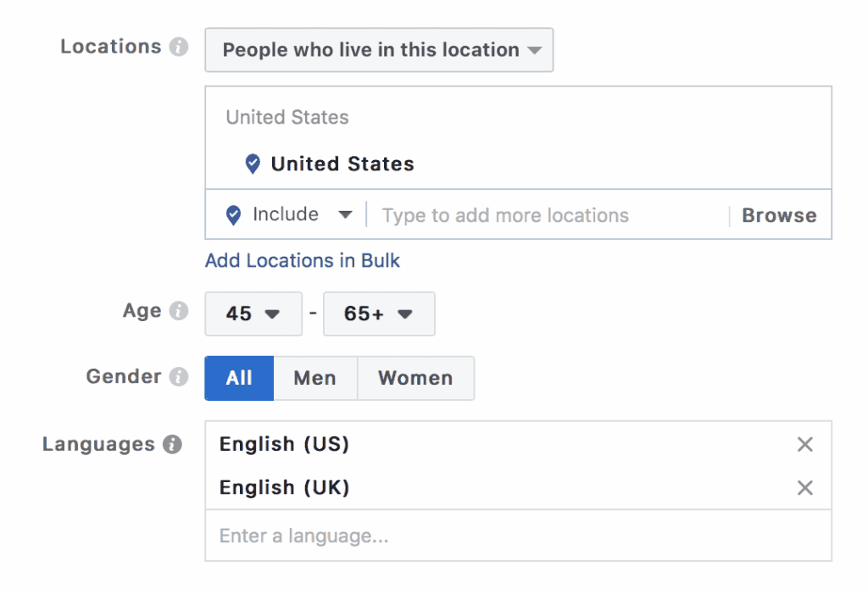The image size is (868, 594).
Task: Click the location pin beside United States
Action: [252, 164]
